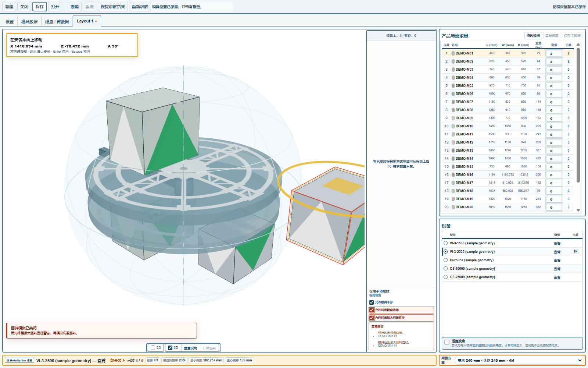588x368 pixels.
Task: Select CS-25000 (sample geometry) radio button
Action: [x=446, y=277]
